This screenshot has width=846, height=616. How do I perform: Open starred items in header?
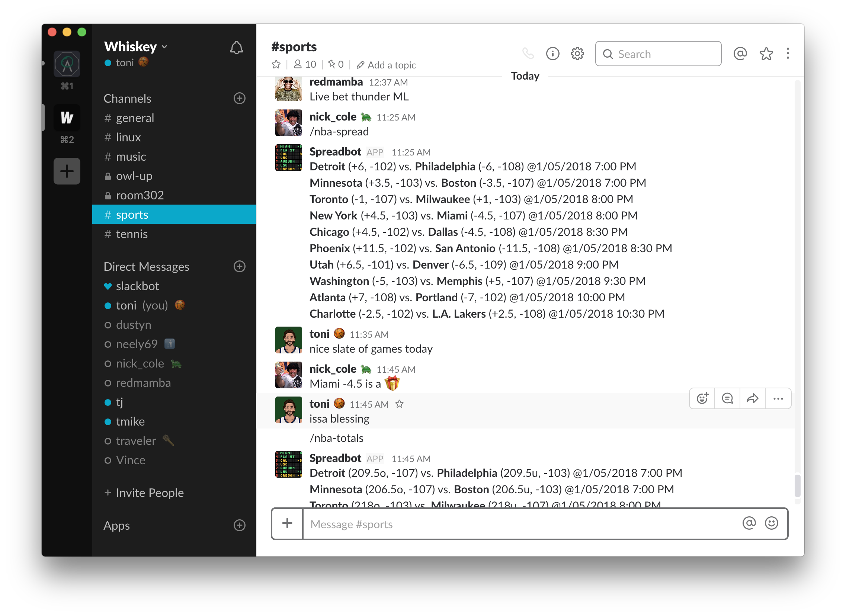766,54
